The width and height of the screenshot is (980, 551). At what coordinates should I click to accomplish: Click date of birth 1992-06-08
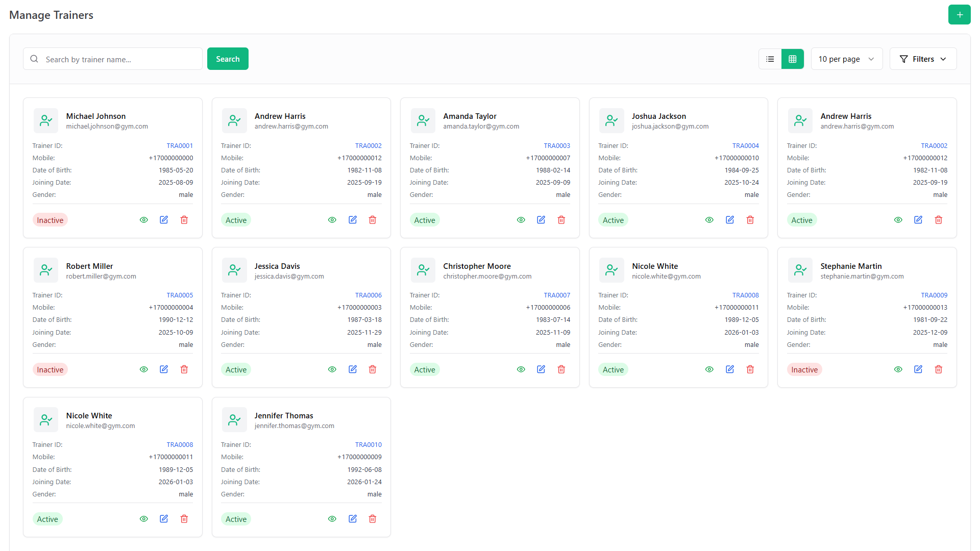(x=364, y=470)
